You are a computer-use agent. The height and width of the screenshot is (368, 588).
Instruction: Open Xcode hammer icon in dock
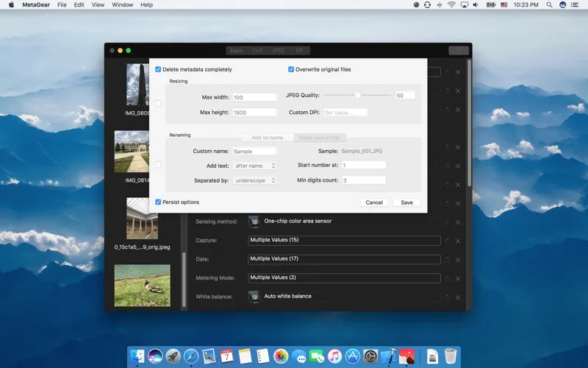389,356
